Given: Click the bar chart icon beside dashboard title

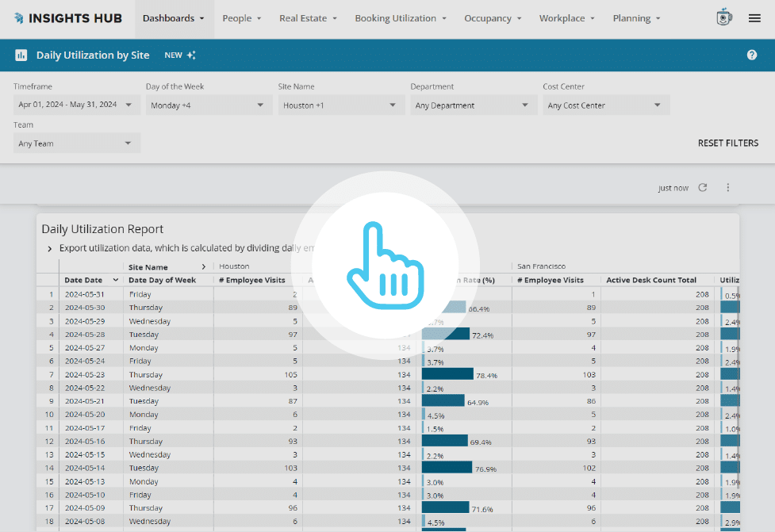Looking at the screenshot, I should [21, 55].
